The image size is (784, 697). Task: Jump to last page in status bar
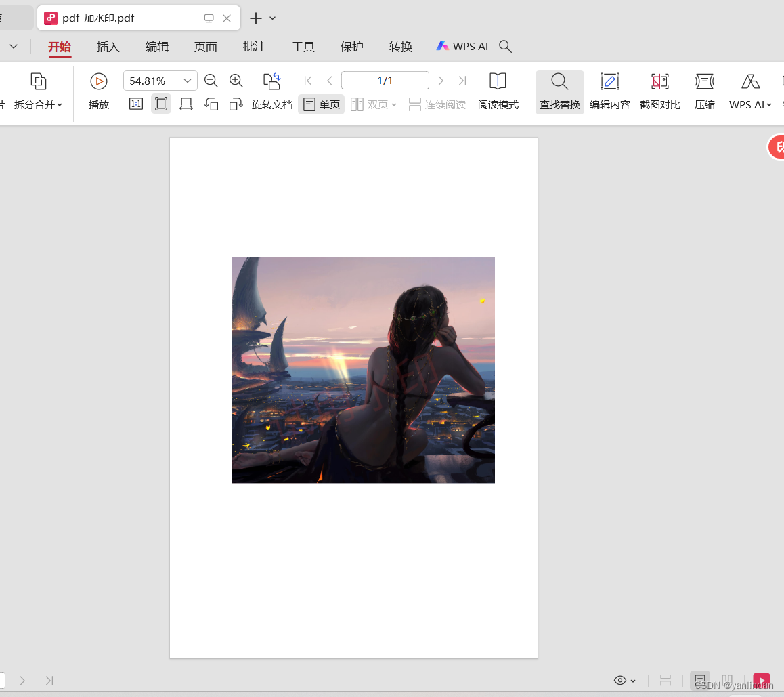(49, 681)
